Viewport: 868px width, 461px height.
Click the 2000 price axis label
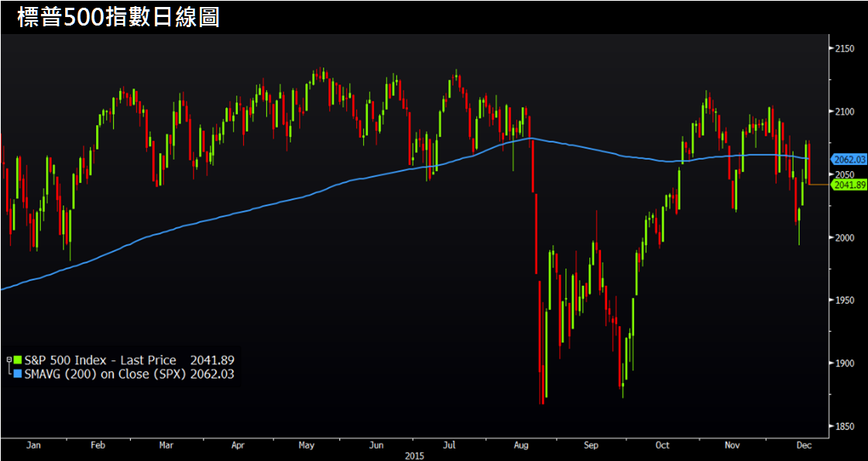coord(844,238)
